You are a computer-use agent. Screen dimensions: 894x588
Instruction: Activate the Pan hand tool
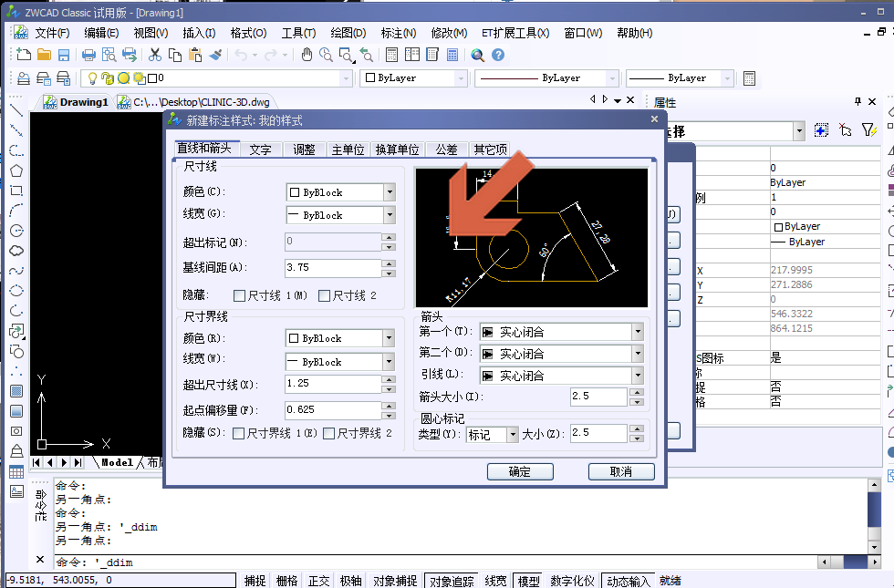(307, 55)
